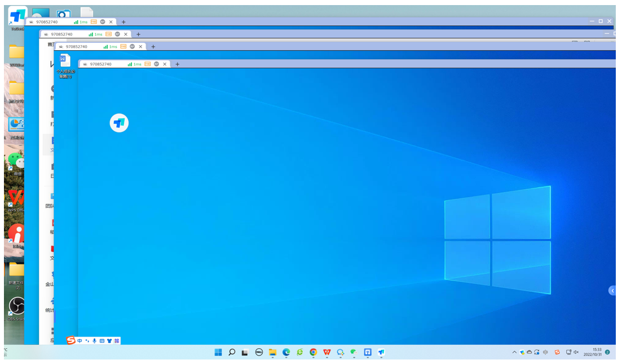Launch the green e browser on the taskbar
Screen dimensions: 622x364
click(300, 352)
